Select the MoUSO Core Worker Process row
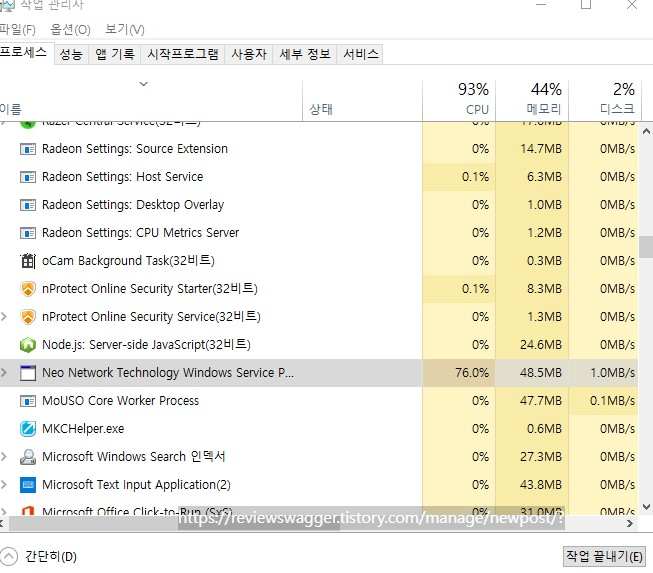Viewport: 653px width, 573px height. click(x=319, y=401)
